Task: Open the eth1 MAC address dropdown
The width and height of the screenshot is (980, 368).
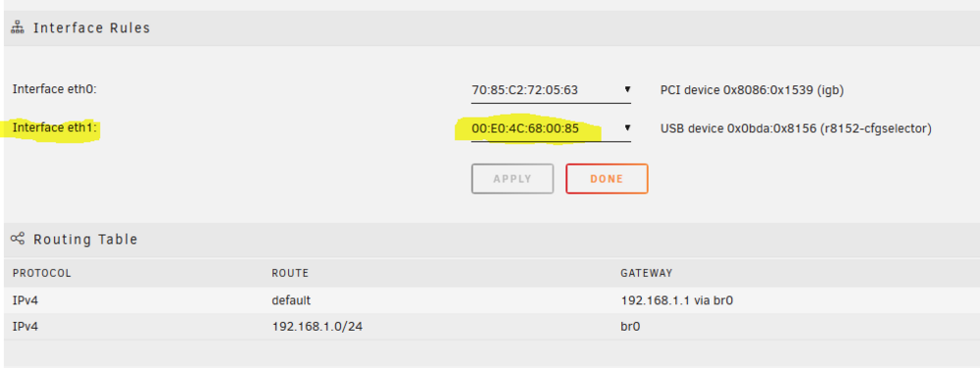Action: (x=551, y=129)
